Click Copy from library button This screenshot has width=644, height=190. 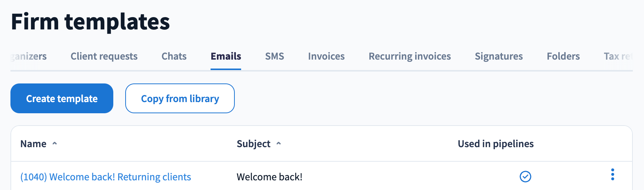180,98
